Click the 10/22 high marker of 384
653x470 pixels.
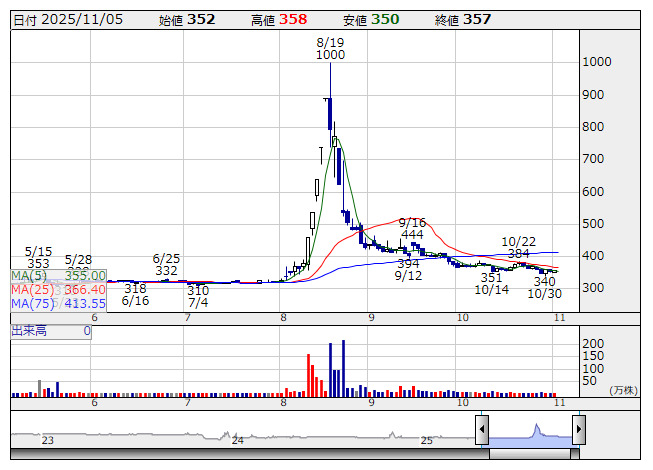coord(518,247)
